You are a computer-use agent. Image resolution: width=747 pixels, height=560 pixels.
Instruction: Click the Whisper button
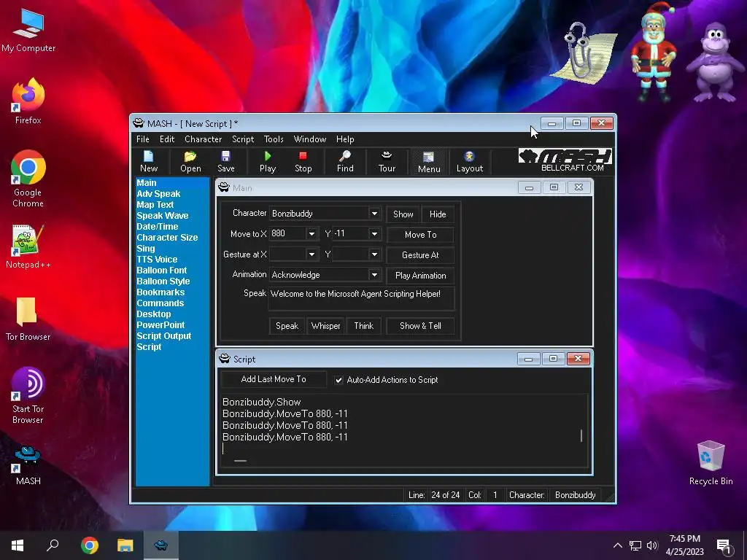point(326,326)
